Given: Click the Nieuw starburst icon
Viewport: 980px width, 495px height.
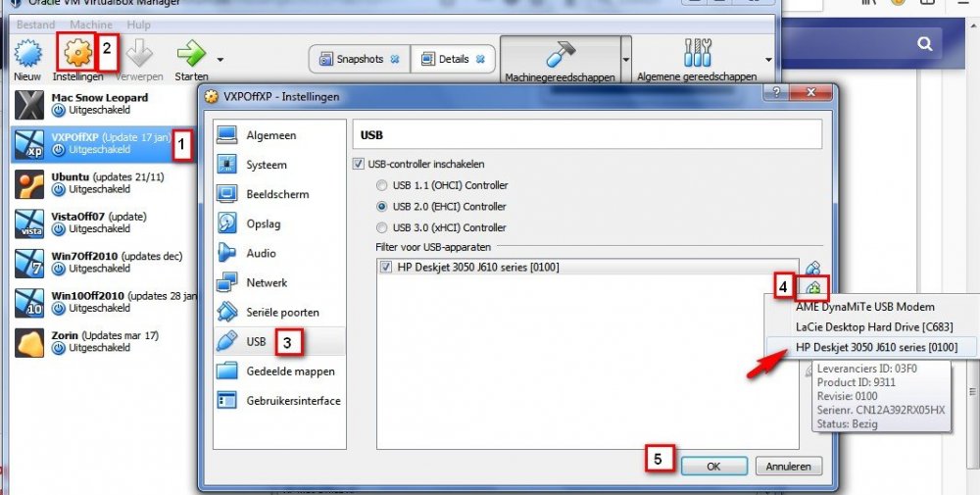Looking at the screenshot, I should 27,54.
